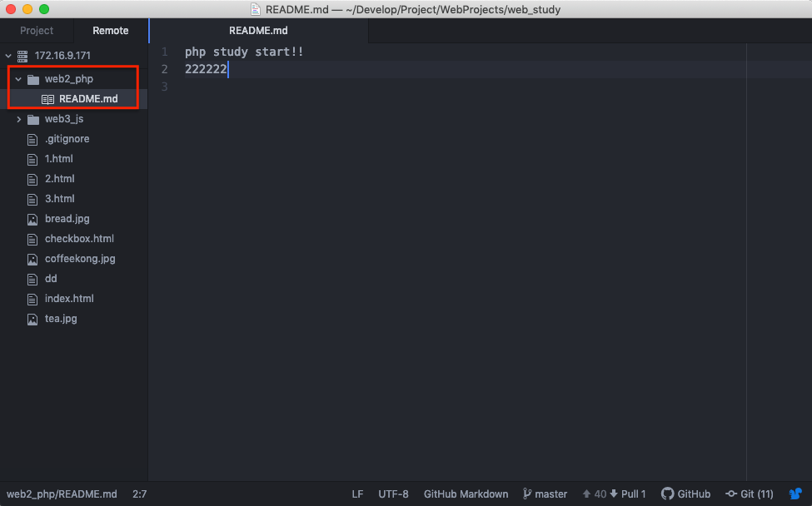
Task: Click the file icon of dd
Action: click(32, 279)
